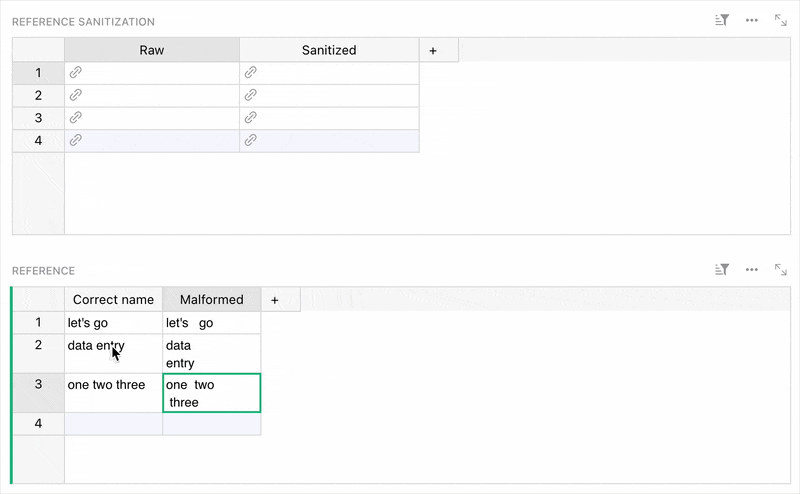Viewport: 800px width, 494px height.
Task: Select the Sanitized column header
Action: 329,50
